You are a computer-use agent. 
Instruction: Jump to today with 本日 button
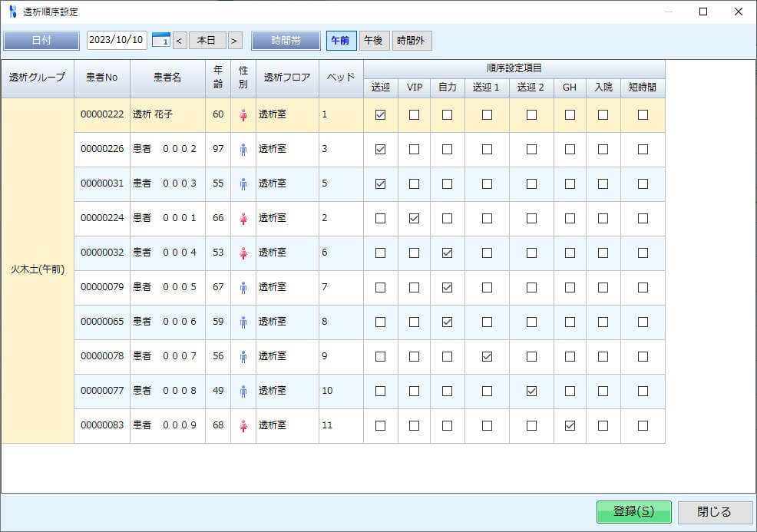pos(207,41)
